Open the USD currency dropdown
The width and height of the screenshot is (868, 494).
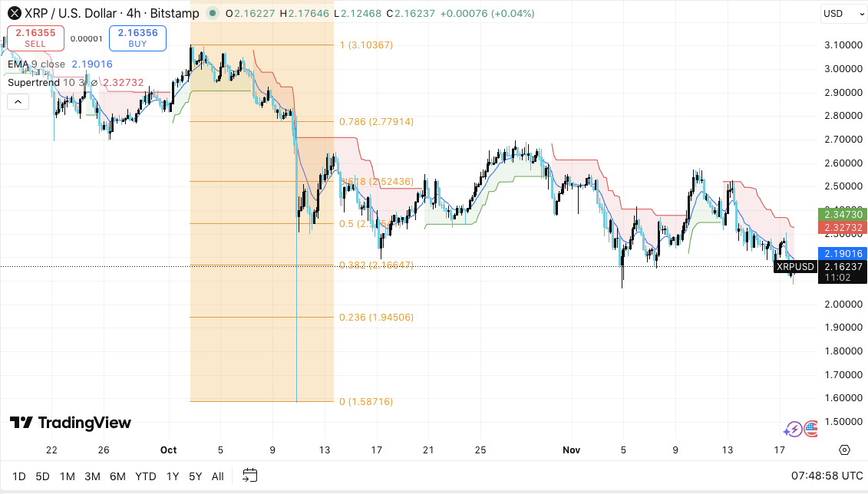(838, 13)
